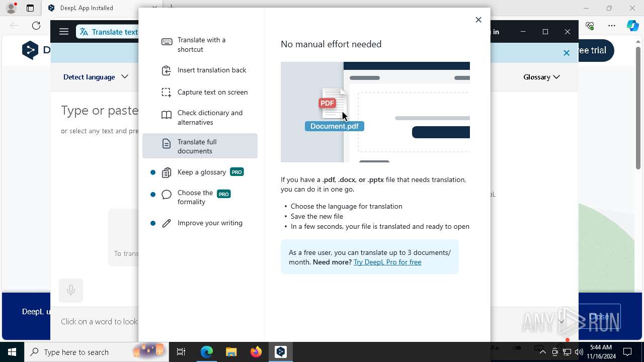Follow Try DeepL Pro for free link
Viewport: 644px width, 362px height.
click(387, 262)
